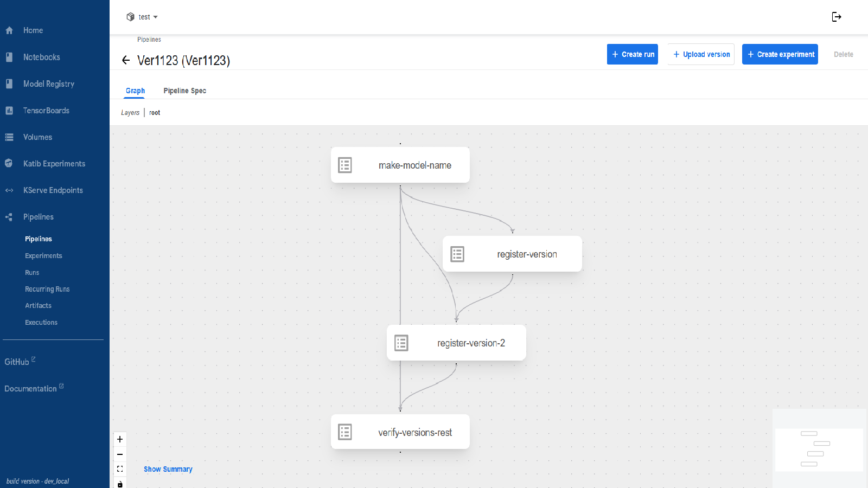Select Recurring Runs submenu item
Viewport: 868px width, 488px height.
pos(47,289)
